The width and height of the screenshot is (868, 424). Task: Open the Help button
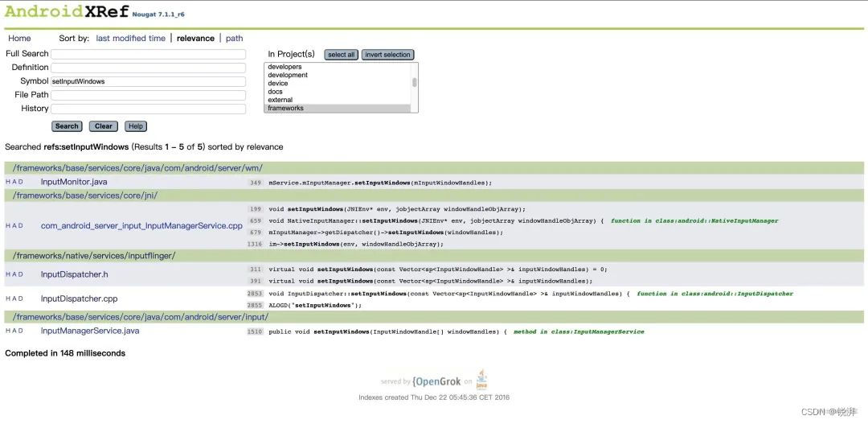pyautogui.click(x=136, y=126)
